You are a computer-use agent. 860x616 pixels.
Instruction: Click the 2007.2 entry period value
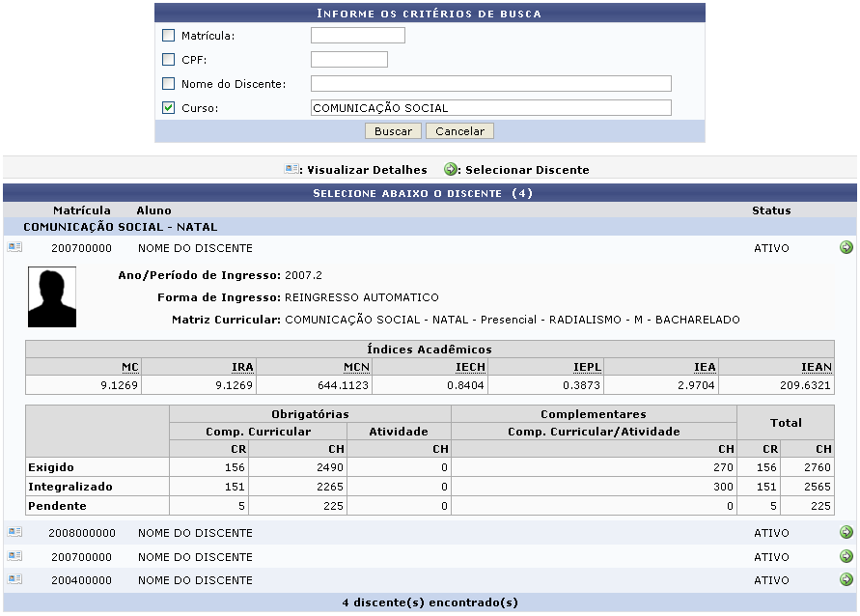[x=303, y=275]
